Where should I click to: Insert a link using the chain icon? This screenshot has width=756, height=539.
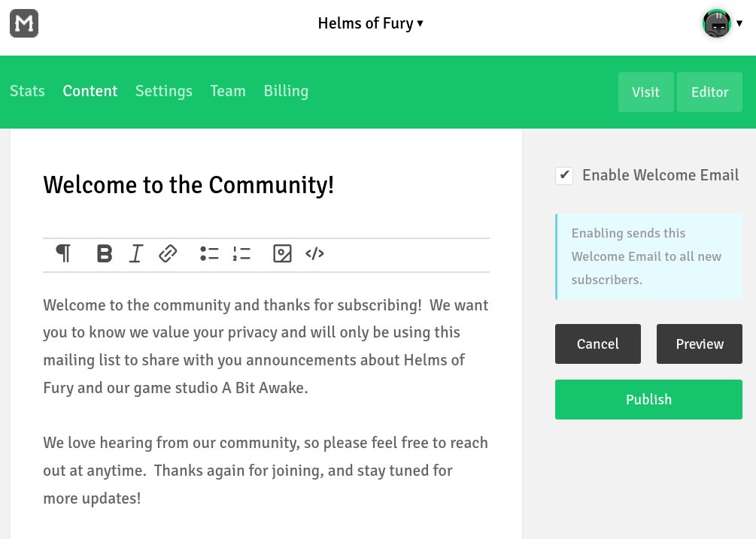pyautogui.click(x=168, y=253)
